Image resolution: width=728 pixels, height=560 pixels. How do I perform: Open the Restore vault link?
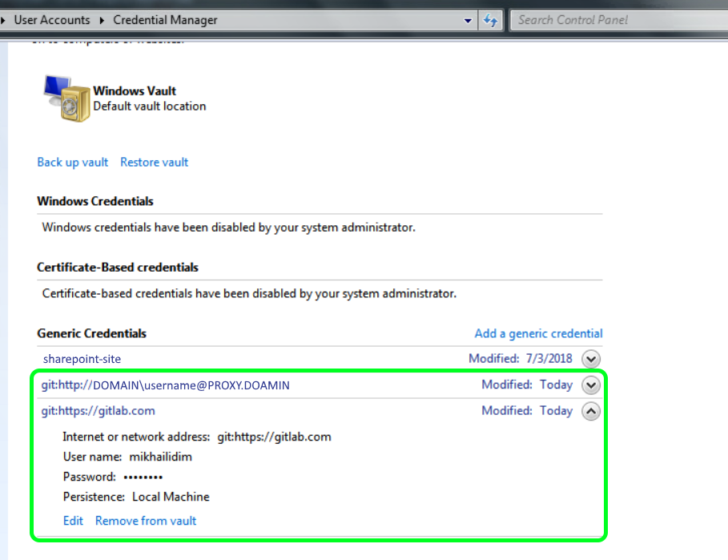[x=154, y=162]
